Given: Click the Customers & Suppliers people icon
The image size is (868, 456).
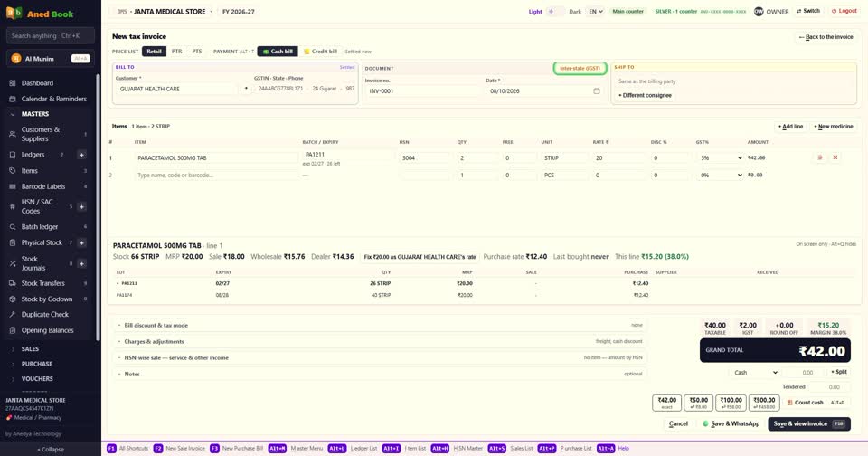Looking at the screenshot, I should click(12, 134).
